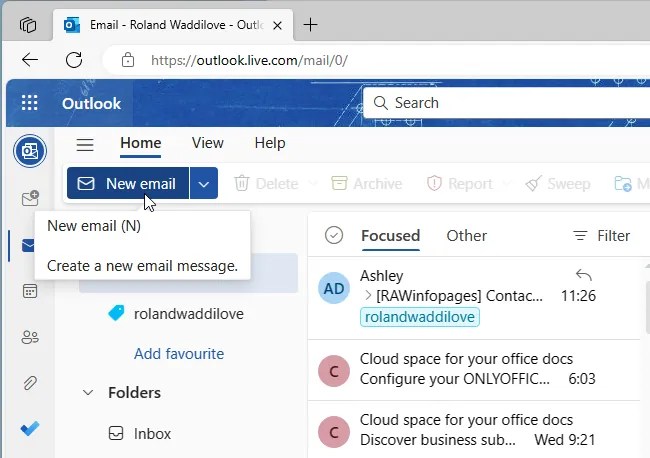Image resolution: width=650 pixels, height=458 pixels.
Task: Select the Email - Roland Waddilove browser tab
Action: click(x=173, y=25)
